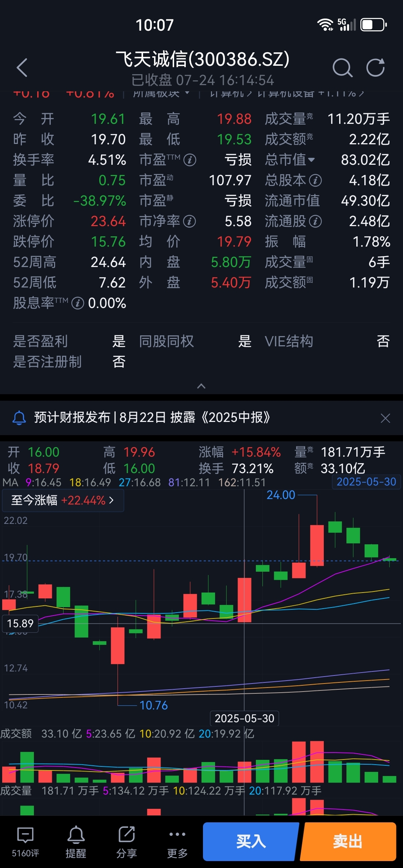Tap the bell icon in earnings notice
This screenshot has width=403, height=868.
pyautogui.click(x=19, y=418)
